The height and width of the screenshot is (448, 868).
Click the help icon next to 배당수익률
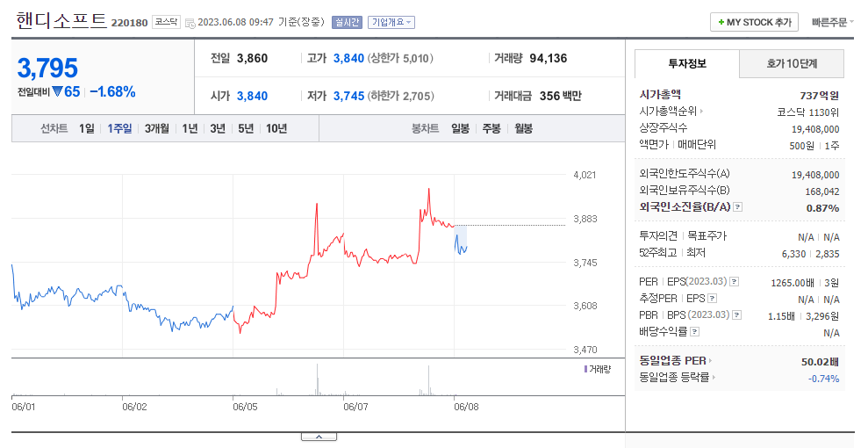[695, 332]
